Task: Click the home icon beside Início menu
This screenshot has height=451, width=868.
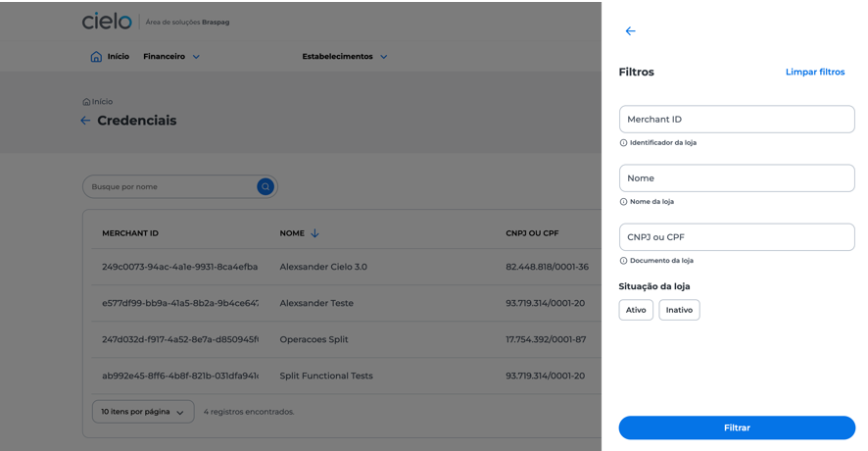Action: click(96, 57)
